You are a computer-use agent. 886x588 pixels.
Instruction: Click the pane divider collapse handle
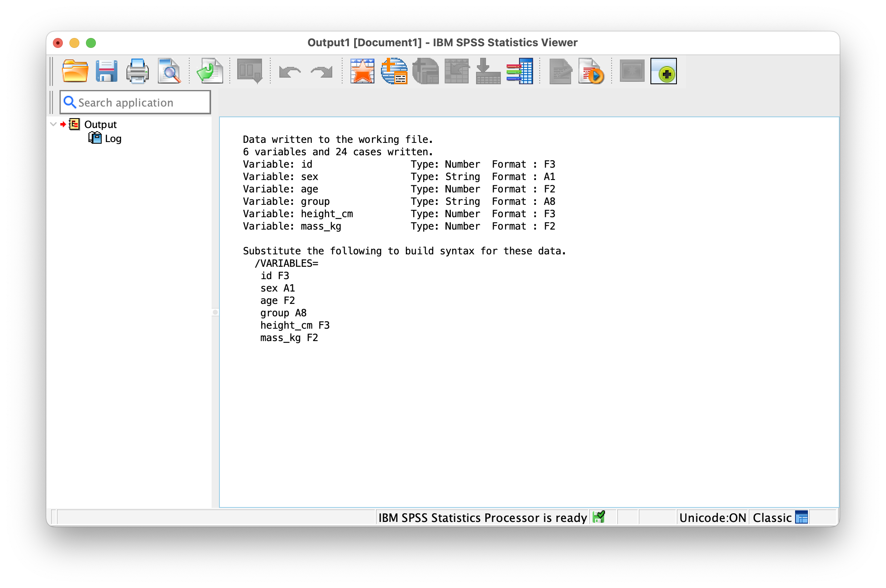pyautogui.click(x=215, y=312)
